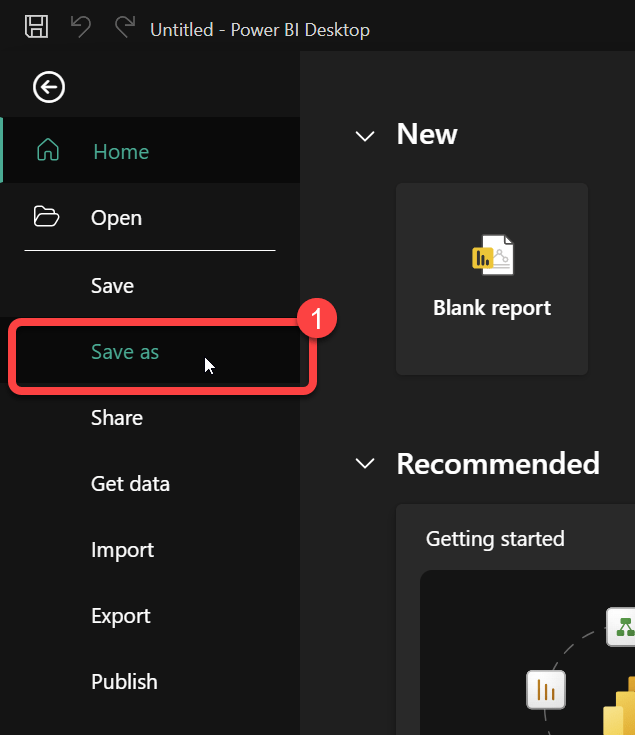Open the Share menu option

pos(151,418)
